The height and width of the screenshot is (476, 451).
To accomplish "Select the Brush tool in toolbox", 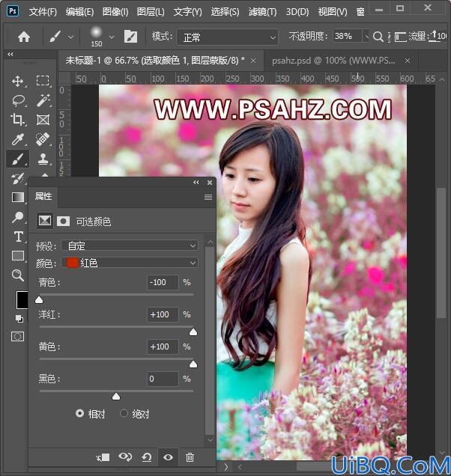I will point(18,159).
